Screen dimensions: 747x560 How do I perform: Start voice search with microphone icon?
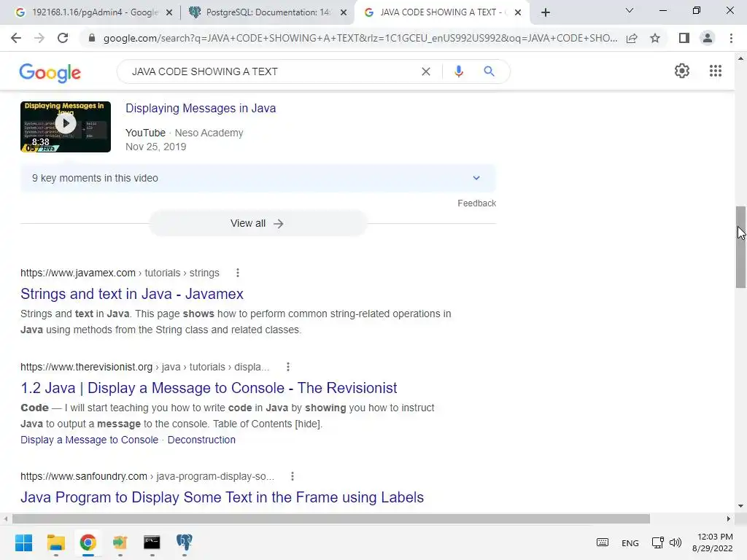[458, 71]
